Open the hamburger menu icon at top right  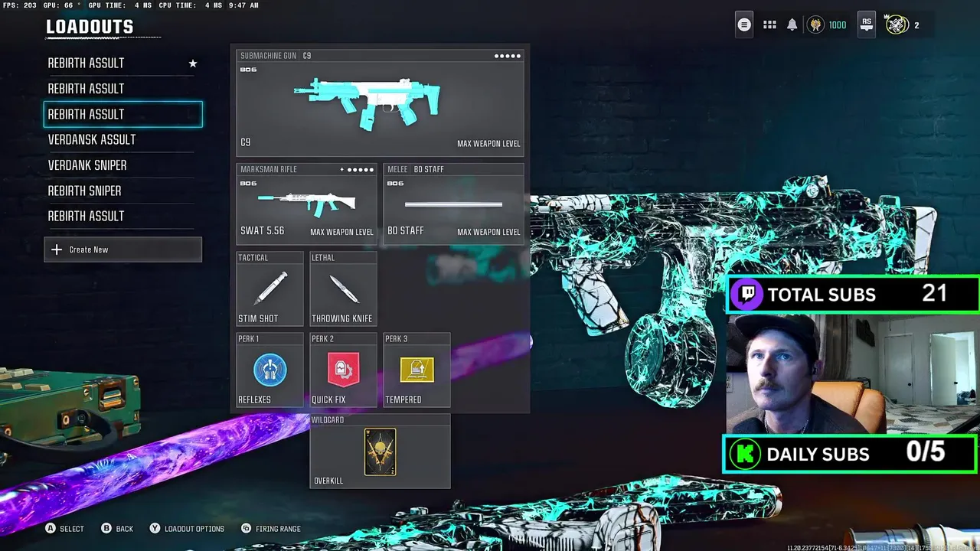[x=743, y=24]
